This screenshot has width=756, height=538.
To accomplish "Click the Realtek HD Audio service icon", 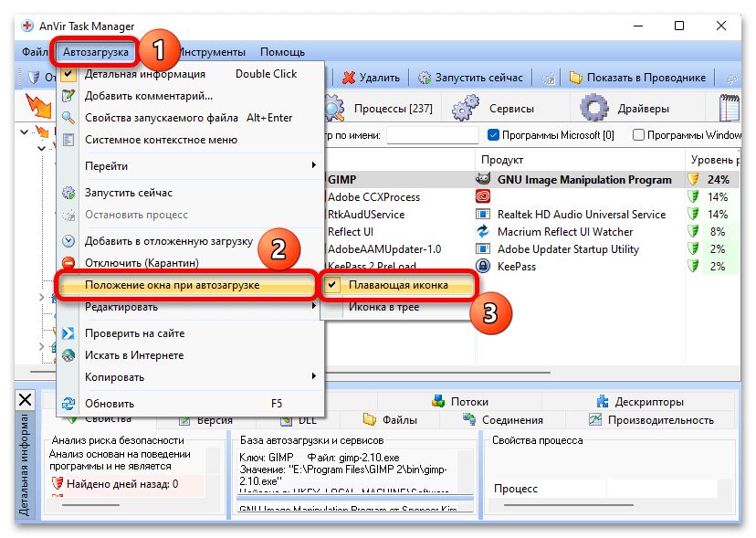I will [483, 214].
